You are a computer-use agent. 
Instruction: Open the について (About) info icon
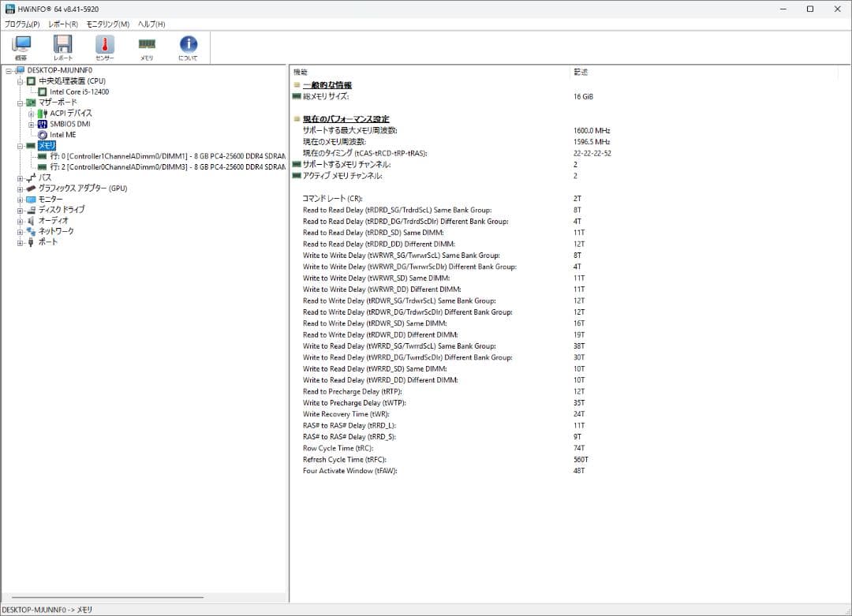click(x=188, y=47)
